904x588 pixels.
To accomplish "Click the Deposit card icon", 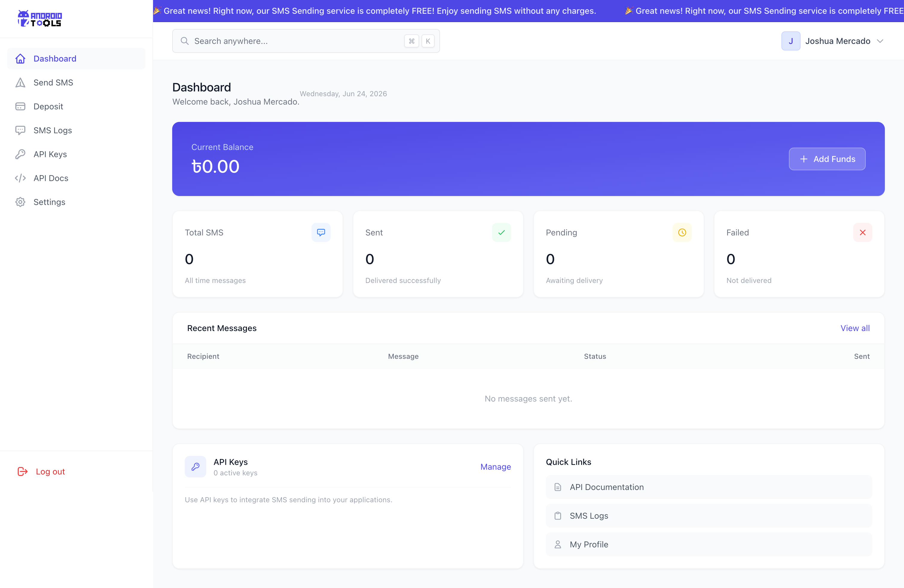I will 21,106.
